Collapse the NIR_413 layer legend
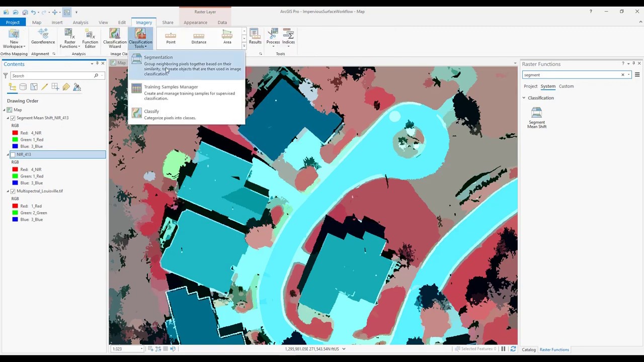 point(8,154)
